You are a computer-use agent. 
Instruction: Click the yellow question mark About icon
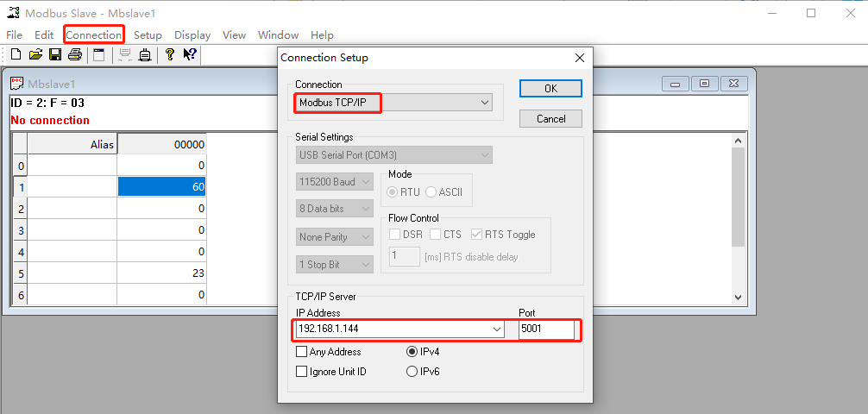170,55
